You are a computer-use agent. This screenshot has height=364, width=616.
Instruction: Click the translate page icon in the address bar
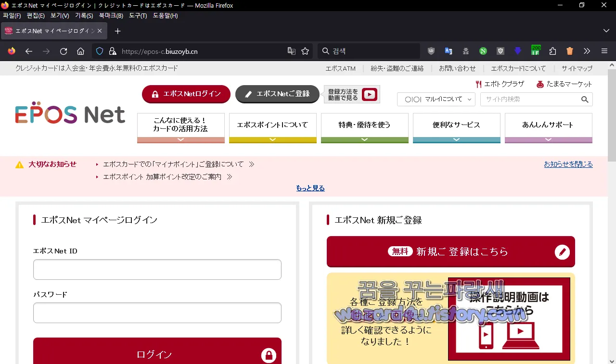(x=292, y=51)
